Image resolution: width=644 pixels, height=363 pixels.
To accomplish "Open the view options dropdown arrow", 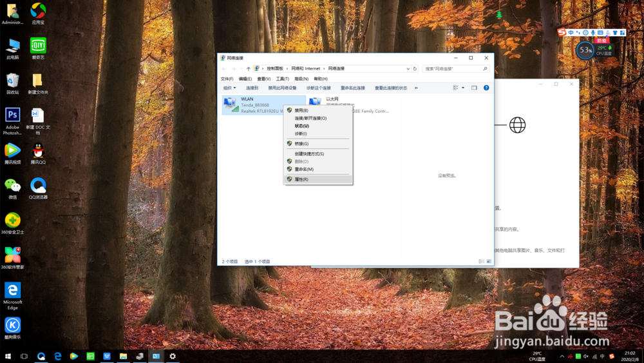I will coord(463,88).
